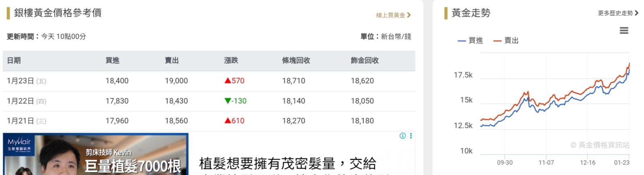Click the green down triangle beside -130
The height and width of the screenshot is (175, 644).
pos(228,101)
